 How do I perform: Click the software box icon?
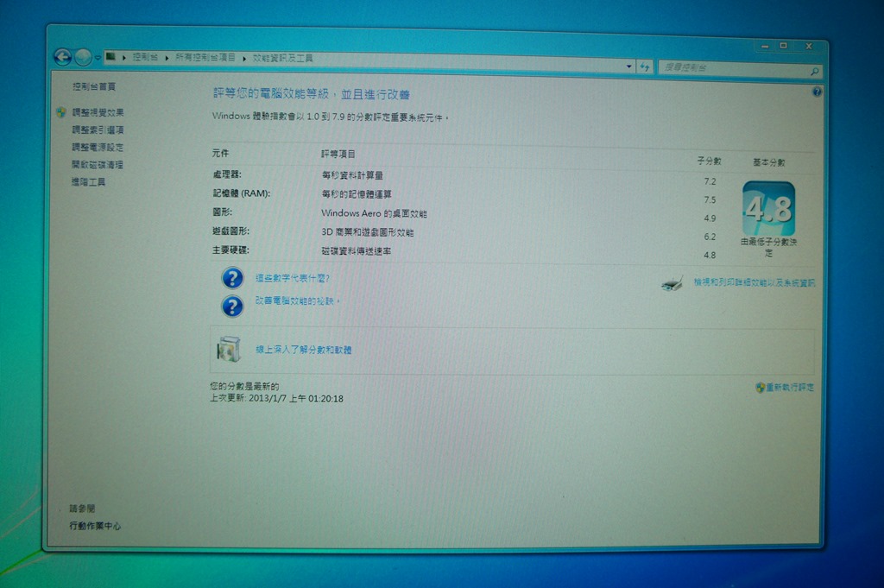point(228,349)
